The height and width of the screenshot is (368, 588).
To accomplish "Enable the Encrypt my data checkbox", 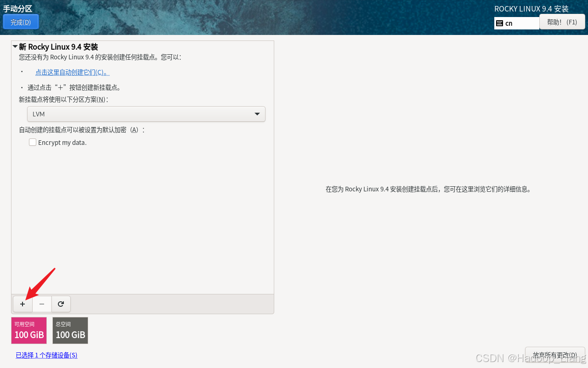I will (x=33, y=143).
